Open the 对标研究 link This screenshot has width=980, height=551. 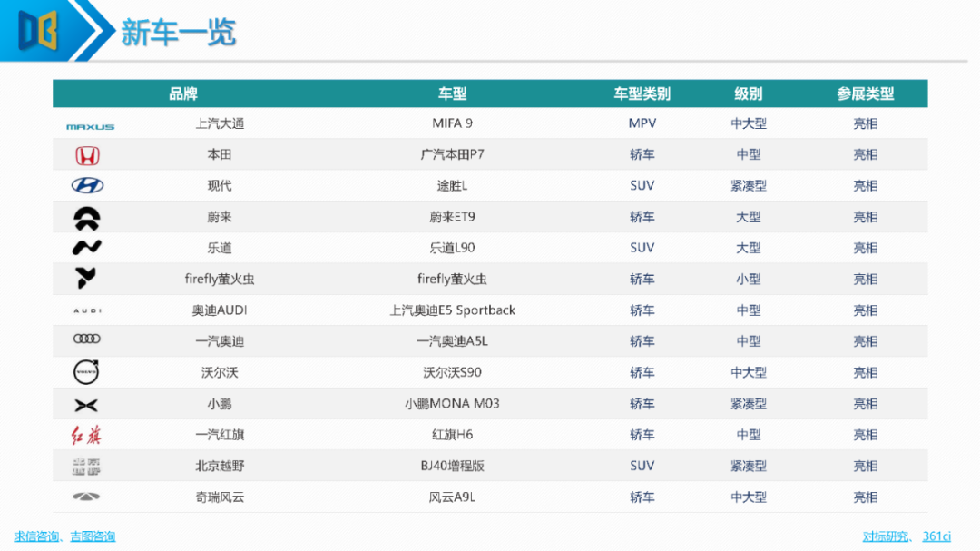885,536
